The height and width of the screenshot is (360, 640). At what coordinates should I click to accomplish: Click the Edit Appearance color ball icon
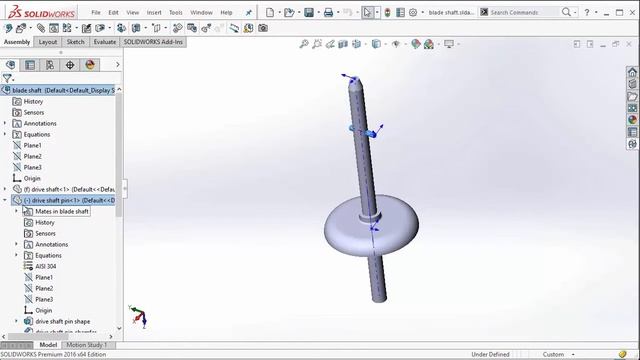(x=416, y=44)
